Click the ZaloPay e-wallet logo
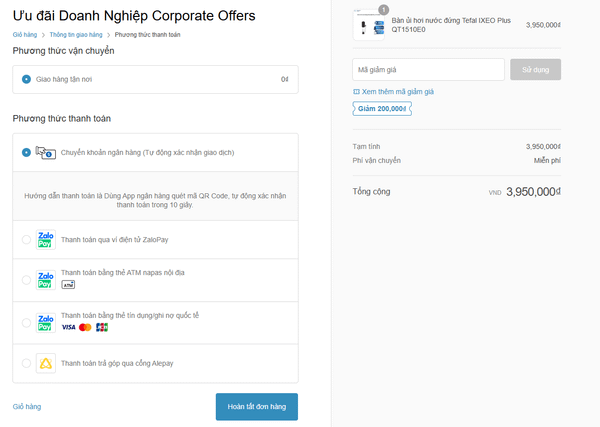 point(45,239)
